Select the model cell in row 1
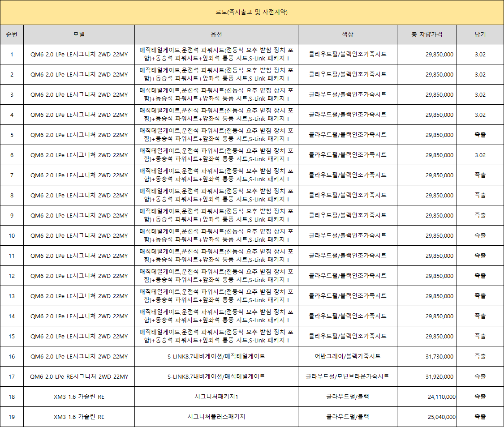This screenshot has height=427, width=504. [79, 54]
